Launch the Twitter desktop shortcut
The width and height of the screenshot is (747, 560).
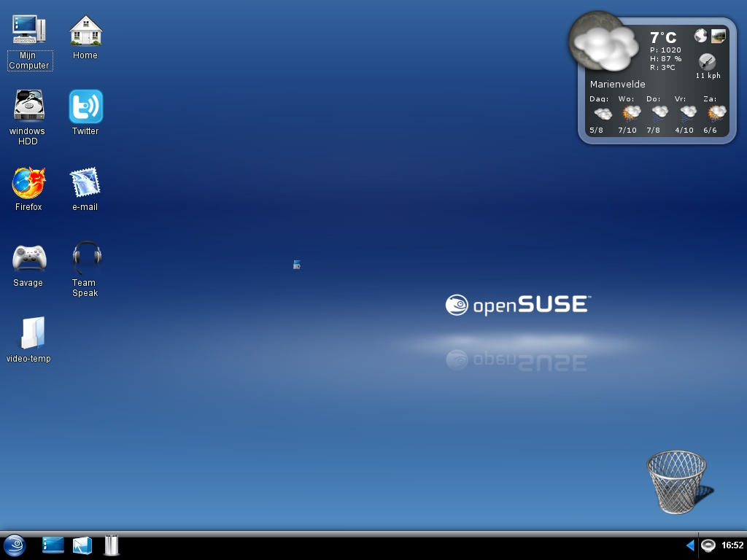coord(86,106)
